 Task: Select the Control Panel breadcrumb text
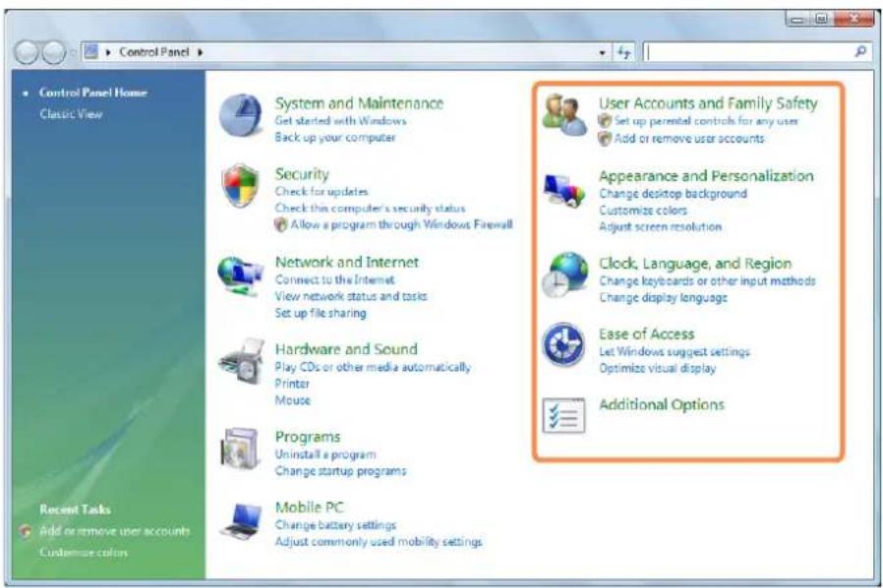[153, 52]
